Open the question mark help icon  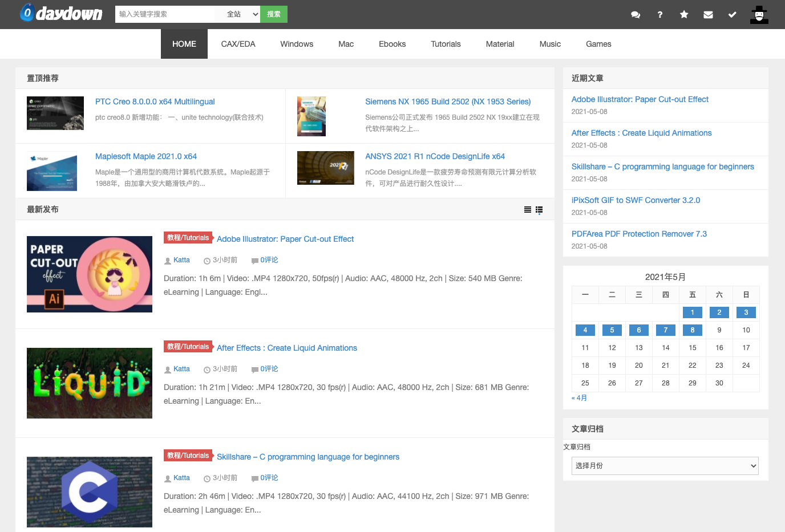660,15
